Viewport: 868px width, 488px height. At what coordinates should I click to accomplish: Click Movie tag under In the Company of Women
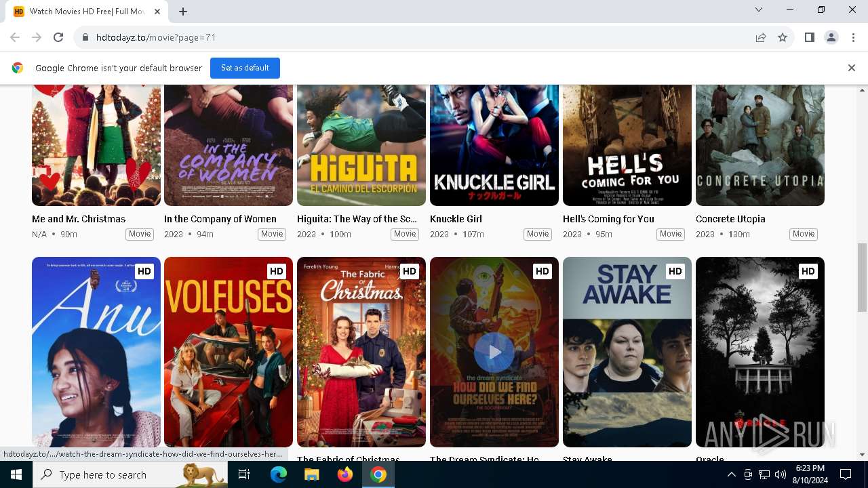coord(272,234)
